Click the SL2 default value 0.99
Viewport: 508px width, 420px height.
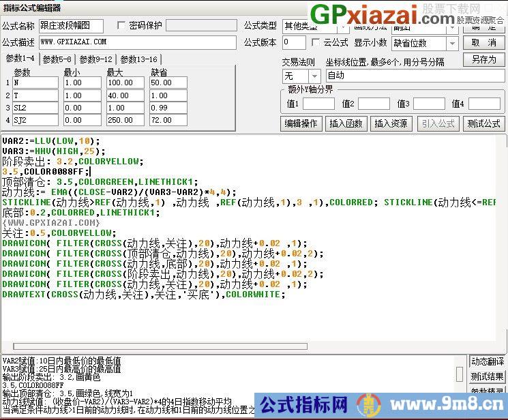168,108
